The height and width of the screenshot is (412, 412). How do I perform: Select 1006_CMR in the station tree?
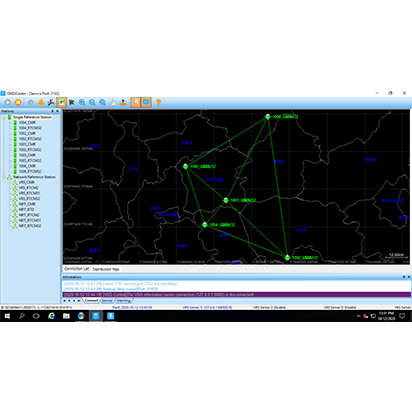point(27,166)
